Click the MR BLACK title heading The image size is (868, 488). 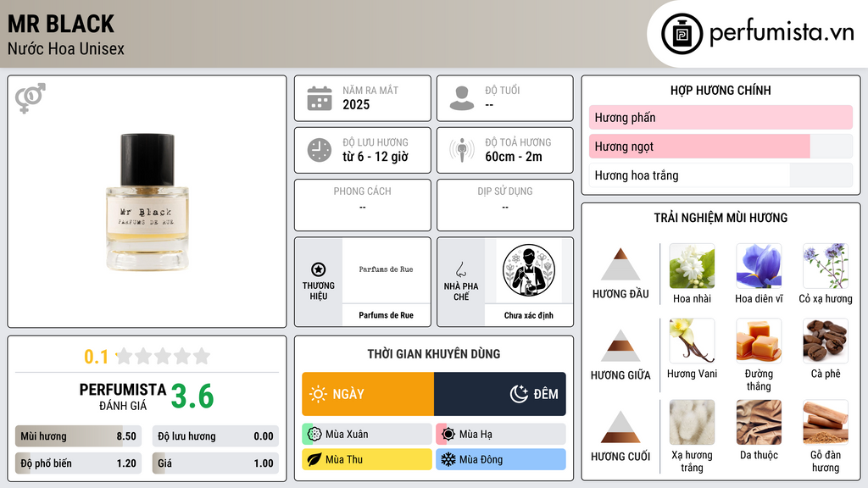[x=61, y=25]
